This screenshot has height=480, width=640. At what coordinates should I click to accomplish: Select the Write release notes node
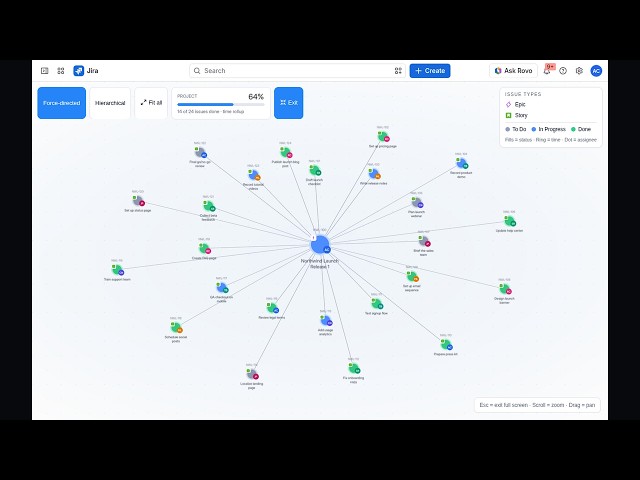[x=374, y=174]
